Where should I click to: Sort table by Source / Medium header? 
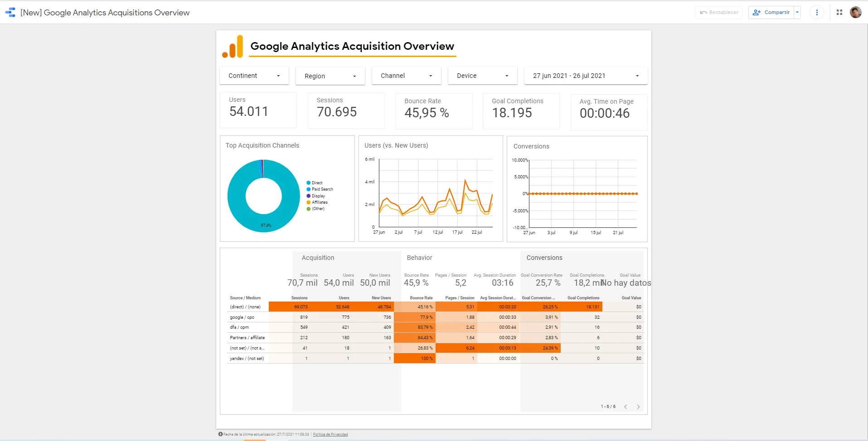(245, 298)
